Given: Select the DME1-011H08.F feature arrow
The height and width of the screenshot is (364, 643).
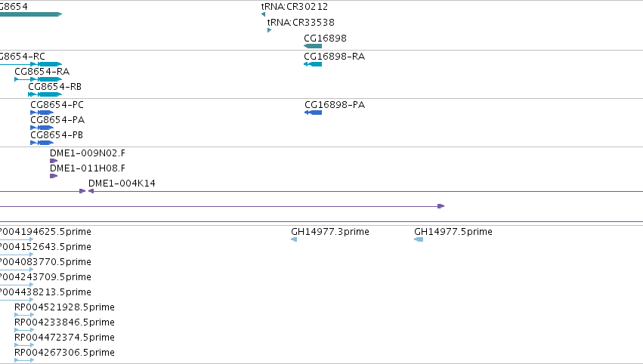Looking at the screenshot, I should click(x=54, y=176).
